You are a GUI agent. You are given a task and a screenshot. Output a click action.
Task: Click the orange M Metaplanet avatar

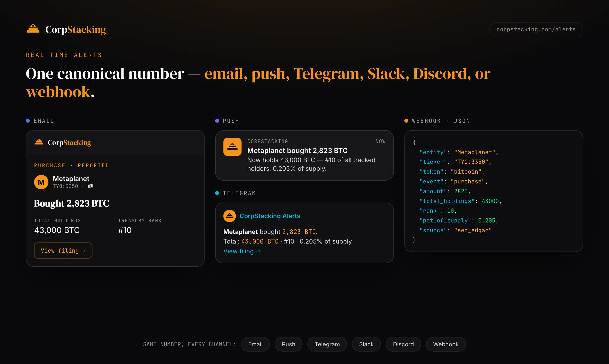tap(41, 182)
